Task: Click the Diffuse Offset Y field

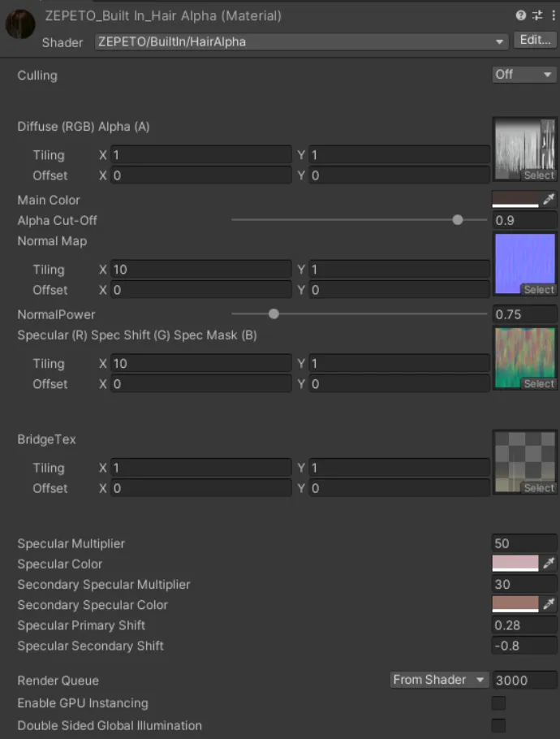Action: pos(399,175)
